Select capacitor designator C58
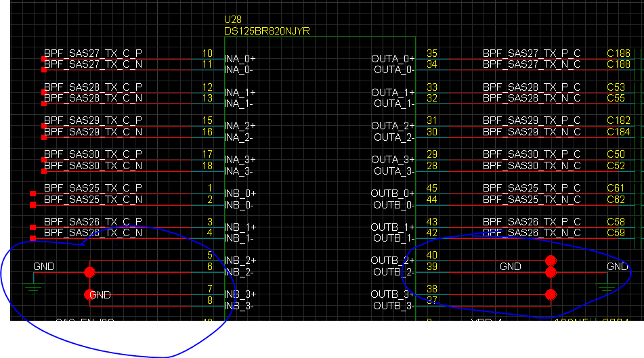 click(616, 222)
